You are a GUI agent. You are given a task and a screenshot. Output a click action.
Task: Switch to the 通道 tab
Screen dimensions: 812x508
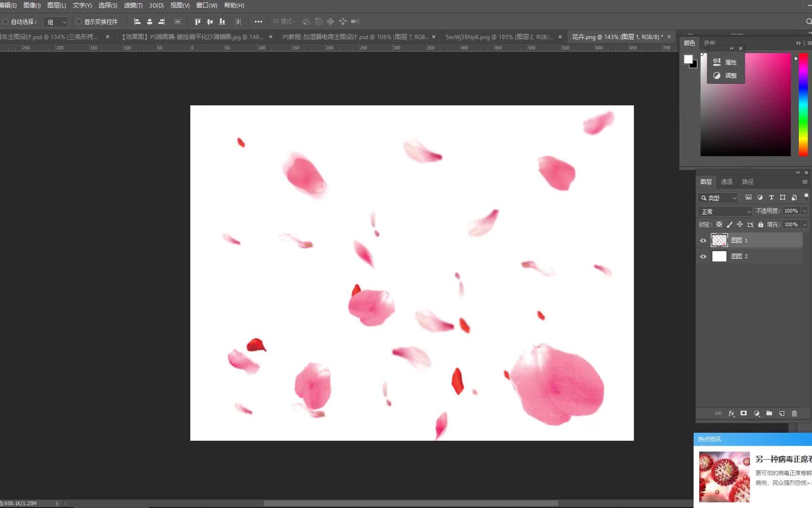(x=726, y=182)
